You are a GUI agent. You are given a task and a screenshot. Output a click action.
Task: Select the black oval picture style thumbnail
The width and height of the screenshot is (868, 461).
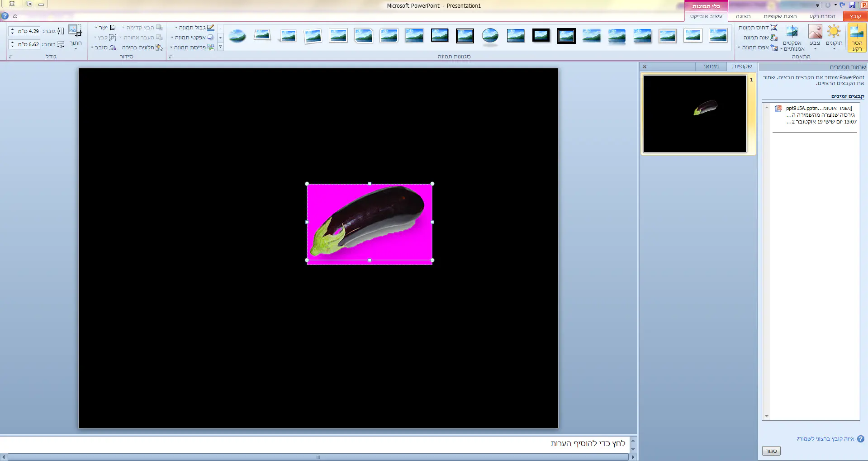click(x=490, y=36)
